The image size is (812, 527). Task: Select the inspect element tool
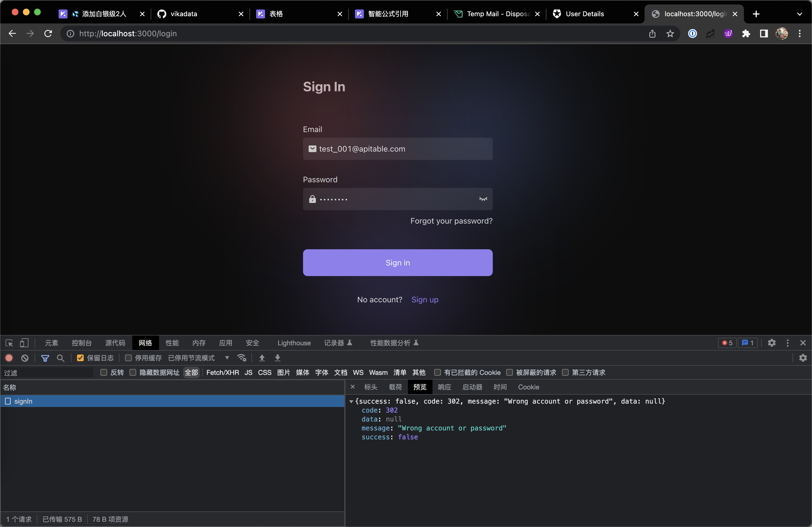tap(9, 343)
